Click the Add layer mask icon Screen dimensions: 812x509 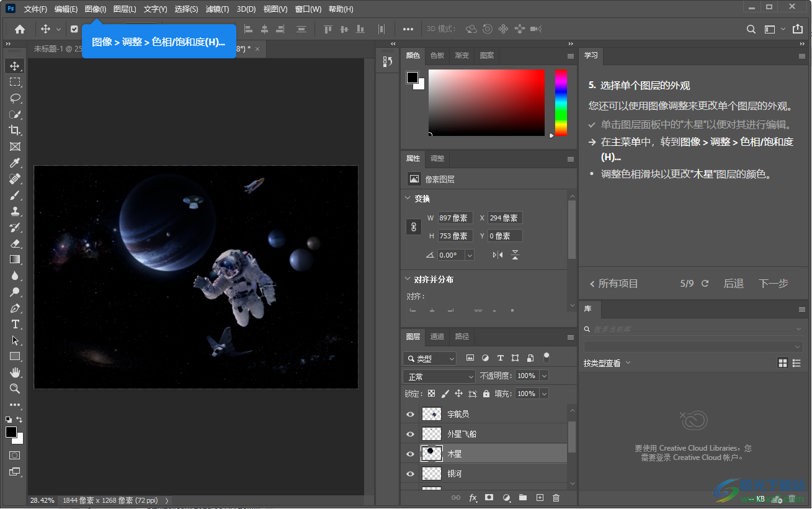(x=488, y=497)
